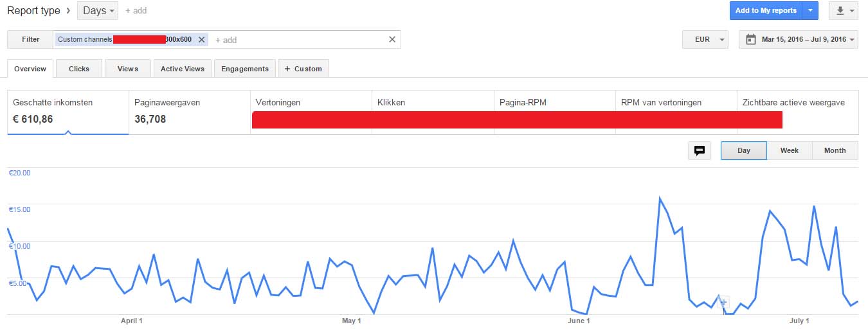
Task: Select the Paginaweergaven metric card
Action: (189, 112)
